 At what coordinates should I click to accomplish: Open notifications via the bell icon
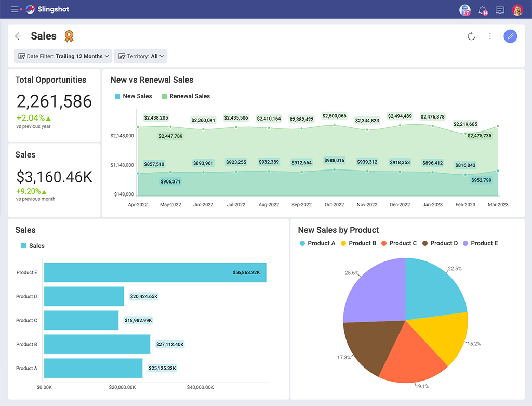coord(482,10)
